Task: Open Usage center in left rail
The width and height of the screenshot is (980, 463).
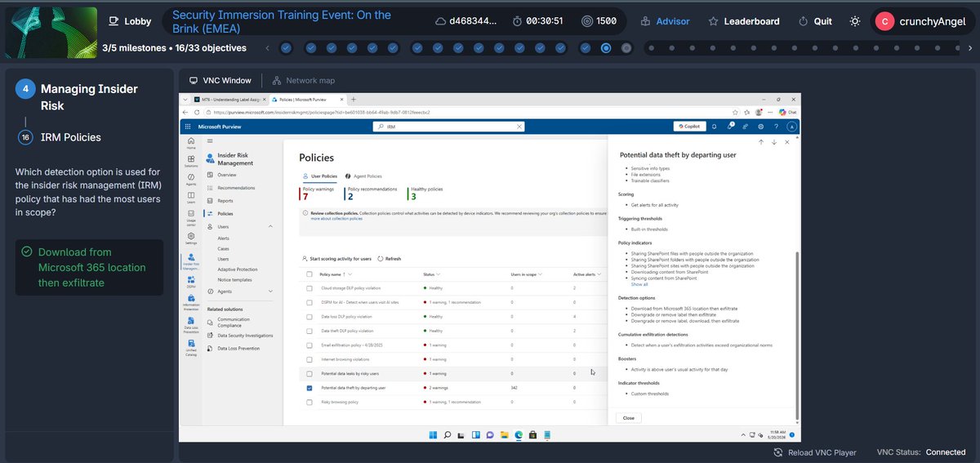Action: click(190, 219)
